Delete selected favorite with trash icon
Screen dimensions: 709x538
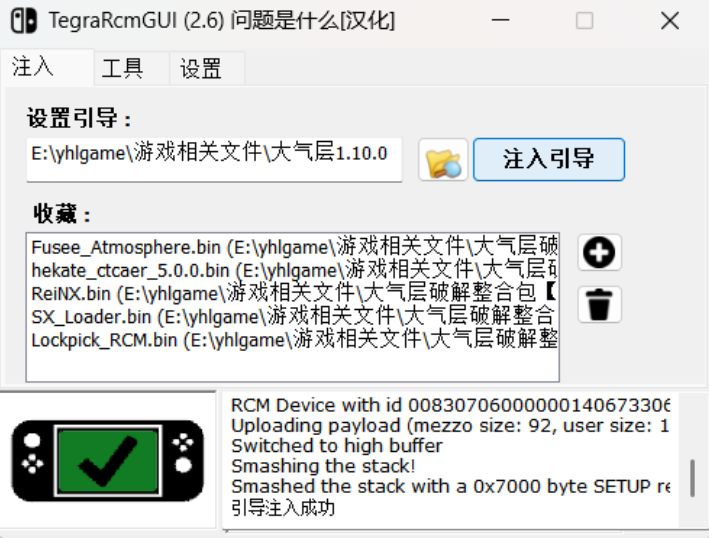coord(600,304)
